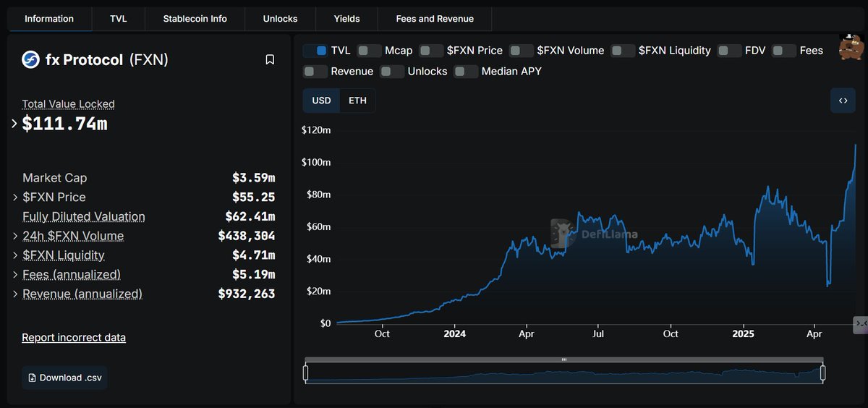
Task: Enable the $FXN Volume series
Action: coord(521,51)
